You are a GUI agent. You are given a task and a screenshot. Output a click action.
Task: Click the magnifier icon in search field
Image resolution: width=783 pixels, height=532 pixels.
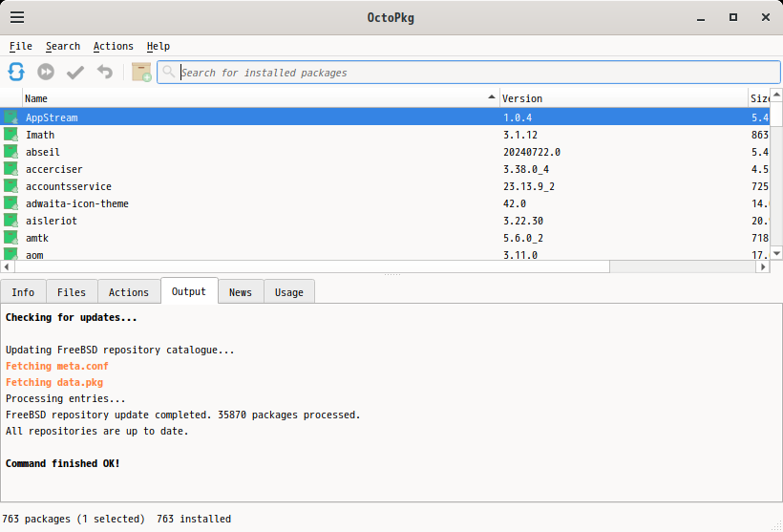pos(169,73)
